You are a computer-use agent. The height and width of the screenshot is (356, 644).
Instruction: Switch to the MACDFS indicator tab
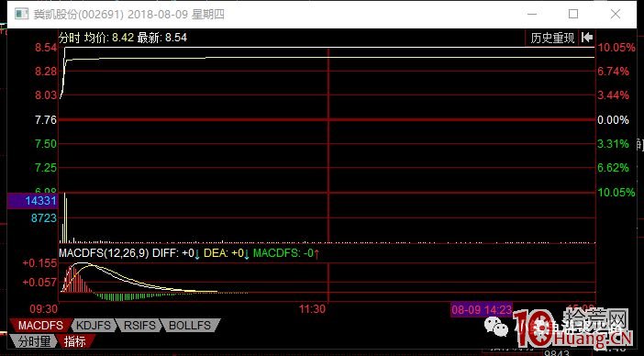[x=40, y=326]
